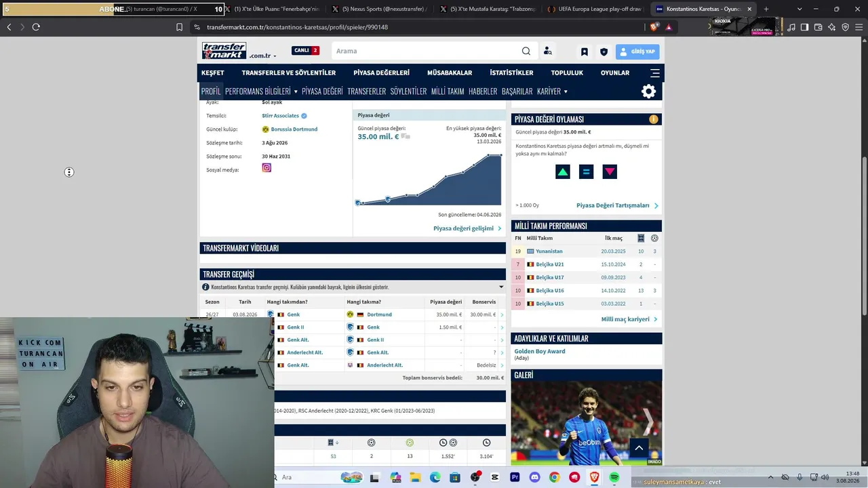
Task: Click the yellow info icon in Piyasa Değeri Oylaması
Action: [x=654, y=119]
